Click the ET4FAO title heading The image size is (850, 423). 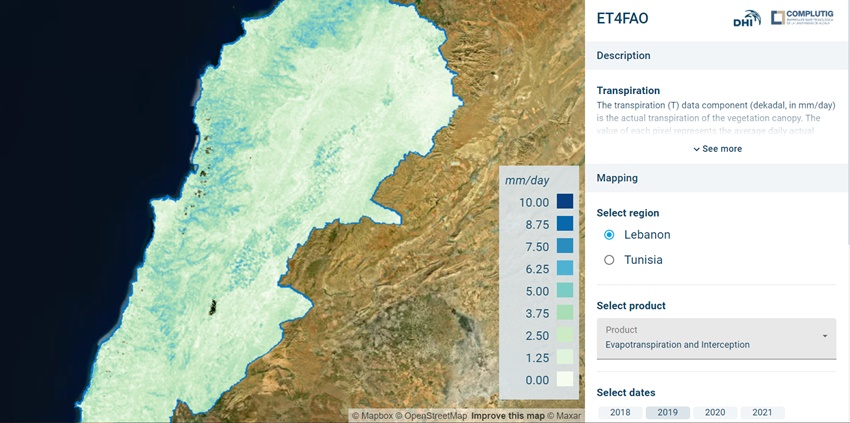(623, 18)
